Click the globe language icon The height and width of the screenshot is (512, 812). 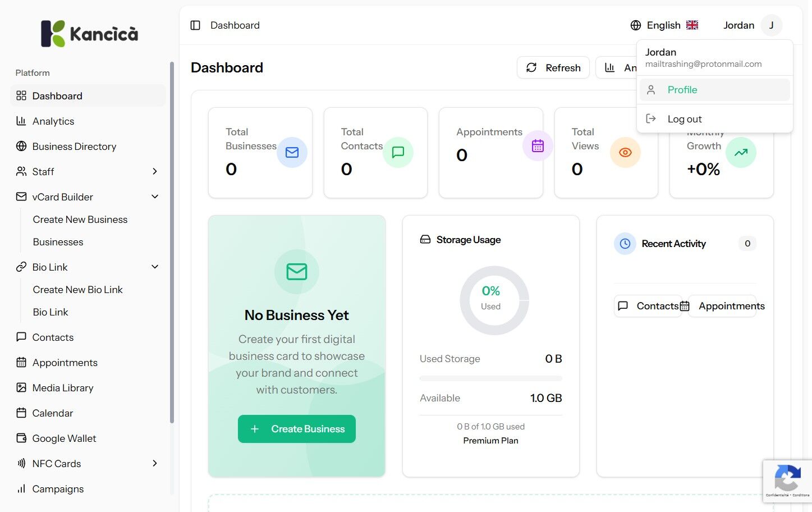[x=636, y=25]
